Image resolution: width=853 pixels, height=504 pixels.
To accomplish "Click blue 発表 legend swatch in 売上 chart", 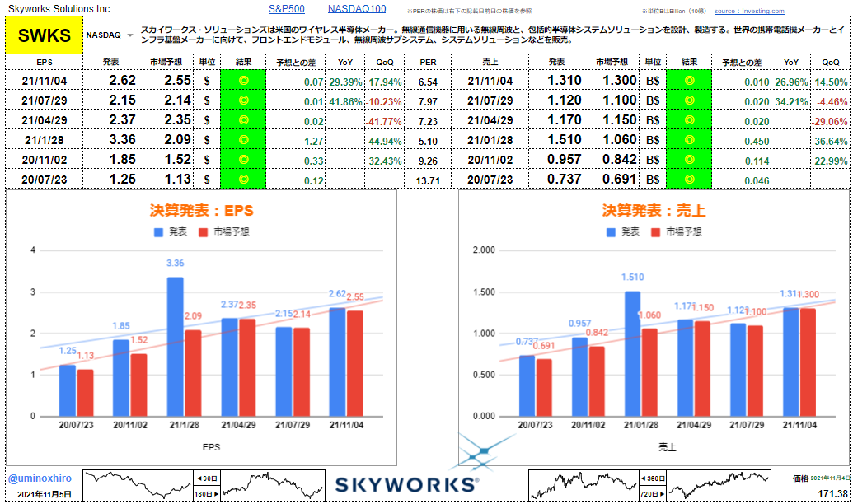I will 611,232.
